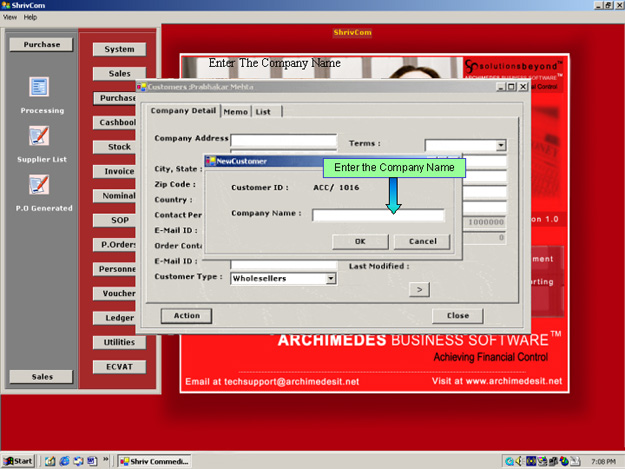625x469 pixels.
Task: Open the Supplier List icon
Action: (x=39, y=136)
